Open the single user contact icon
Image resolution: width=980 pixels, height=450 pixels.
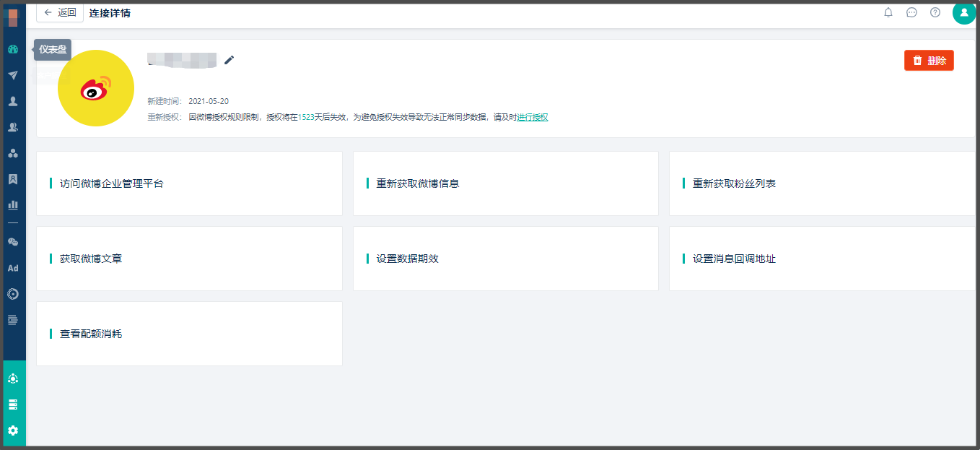(13, 101)
